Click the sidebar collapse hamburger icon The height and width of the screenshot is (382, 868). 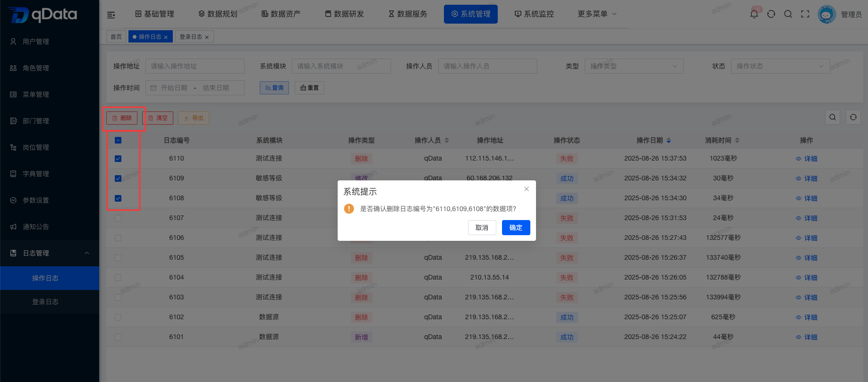coord(111,15)
